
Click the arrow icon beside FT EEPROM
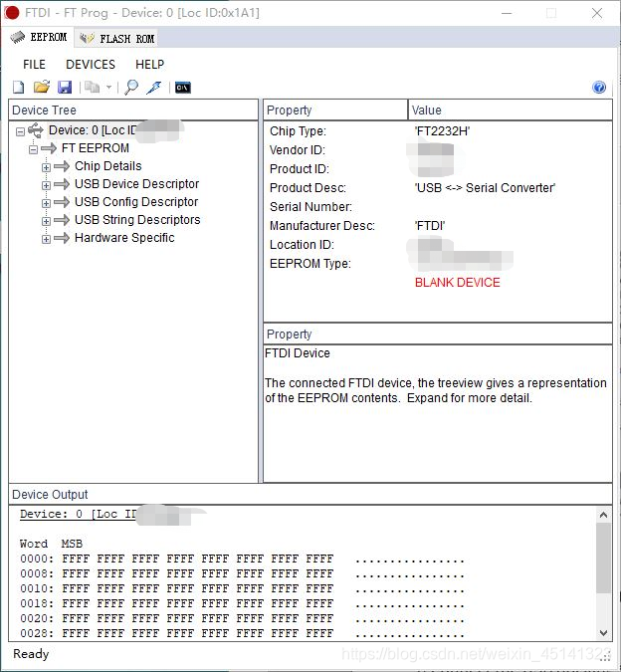(49, 148)
